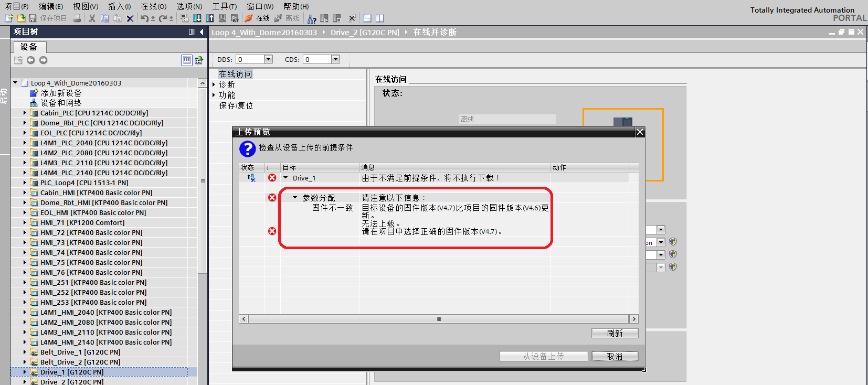
Task: Click the 取消 button in upload preview
Action: (x=615, y=356)
